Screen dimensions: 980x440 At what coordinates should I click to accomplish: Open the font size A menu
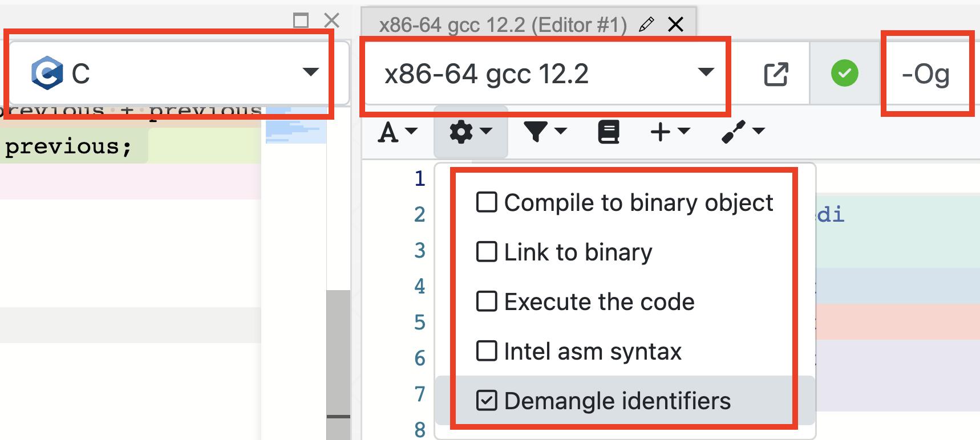point(398,132)
